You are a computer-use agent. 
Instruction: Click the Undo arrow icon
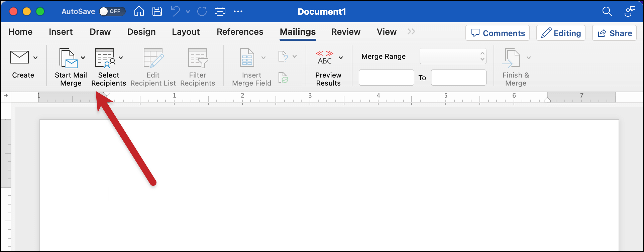pos(176,12)
